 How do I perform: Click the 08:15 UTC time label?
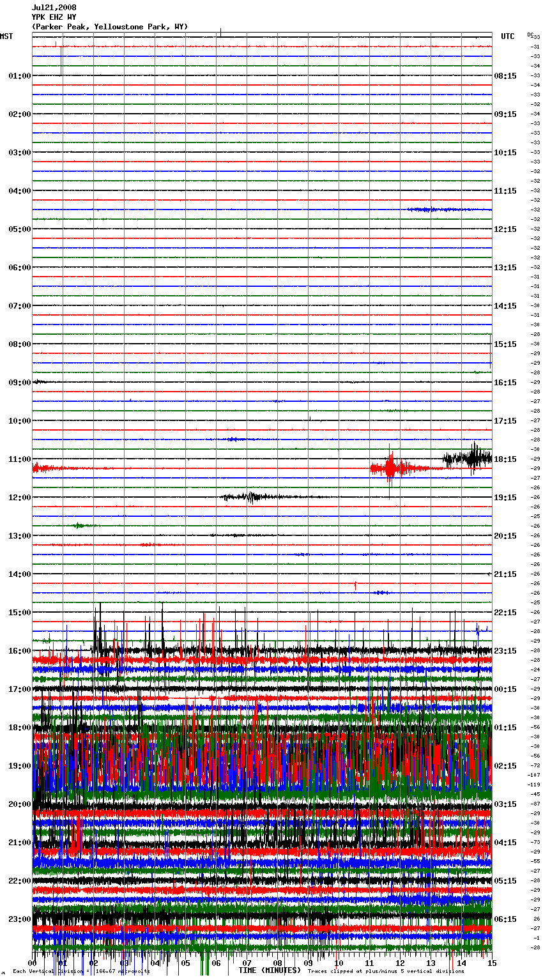tap(505, 76)
